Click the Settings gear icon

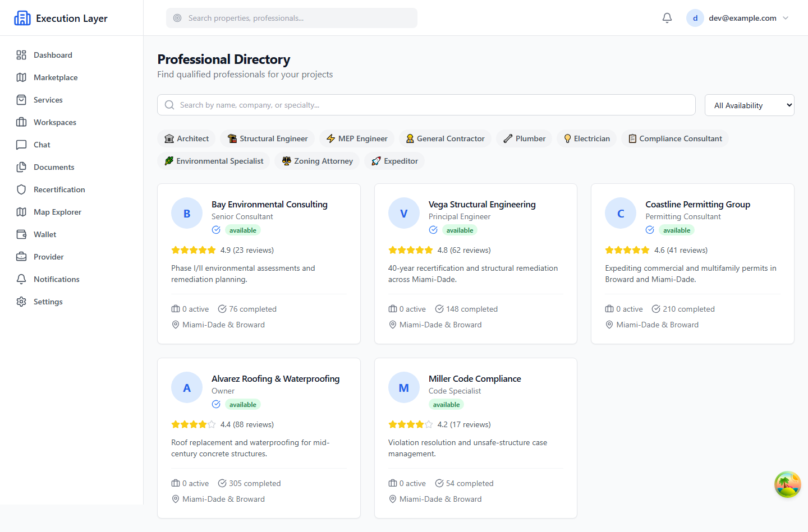21,302
